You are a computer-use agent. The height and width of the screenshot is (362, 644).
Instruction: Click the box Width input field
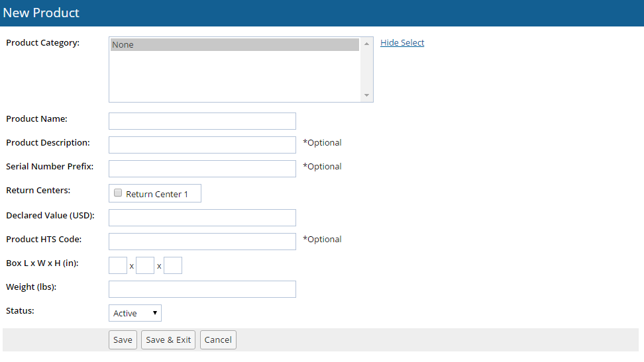coord(145,265)
